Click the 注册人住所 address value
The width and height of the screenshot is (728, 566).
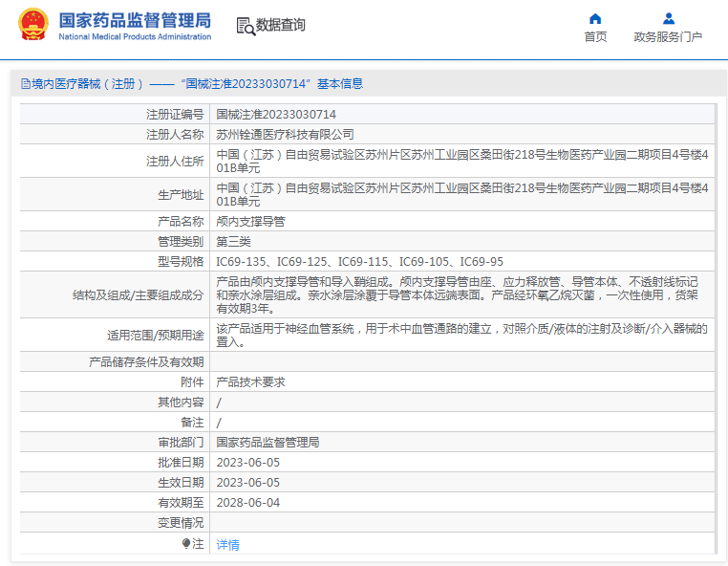[462, 161]
